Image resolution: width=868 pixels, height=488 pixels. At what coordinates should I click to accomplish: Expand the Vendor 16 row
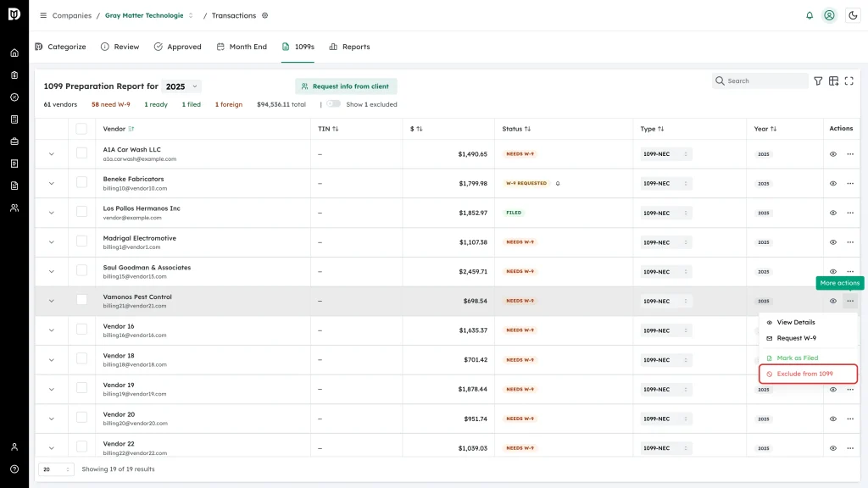(x=52, y=330)
